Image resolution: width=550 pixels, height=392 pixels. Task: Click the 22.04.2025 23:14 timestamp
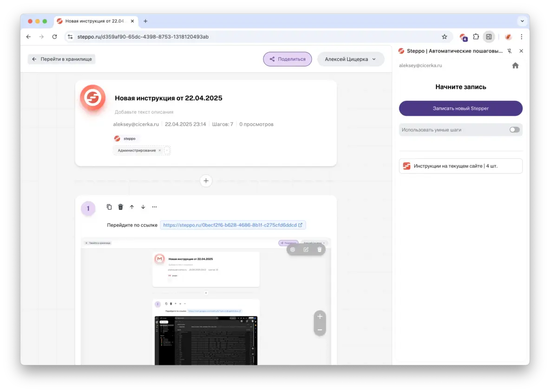pyautogui.click(x=185, y=124)
